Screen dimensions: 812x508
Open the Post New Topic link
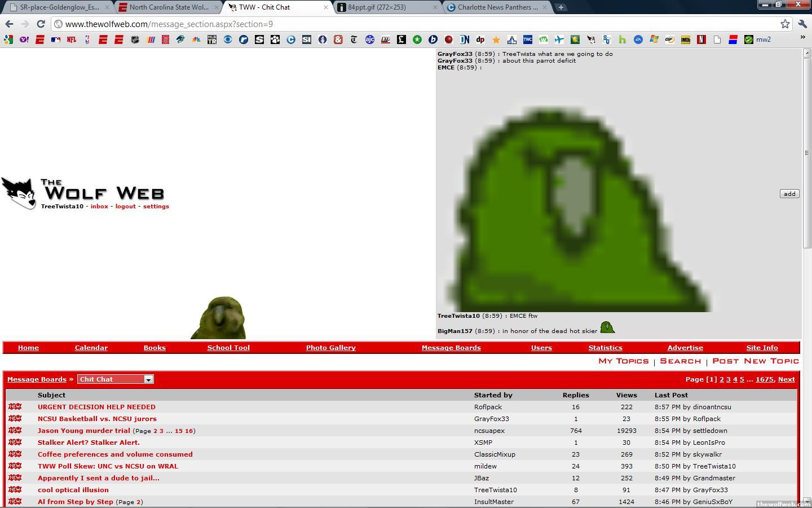pos(756,361)
